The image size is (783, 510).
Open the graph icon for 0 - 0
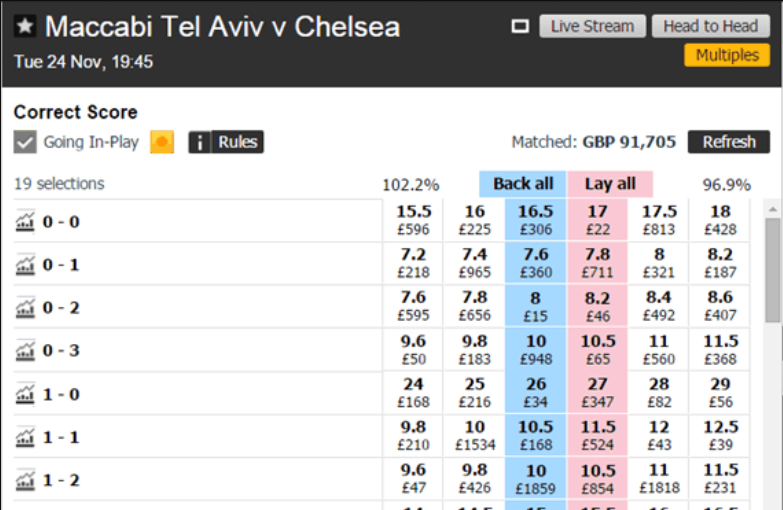coord(25,222)
